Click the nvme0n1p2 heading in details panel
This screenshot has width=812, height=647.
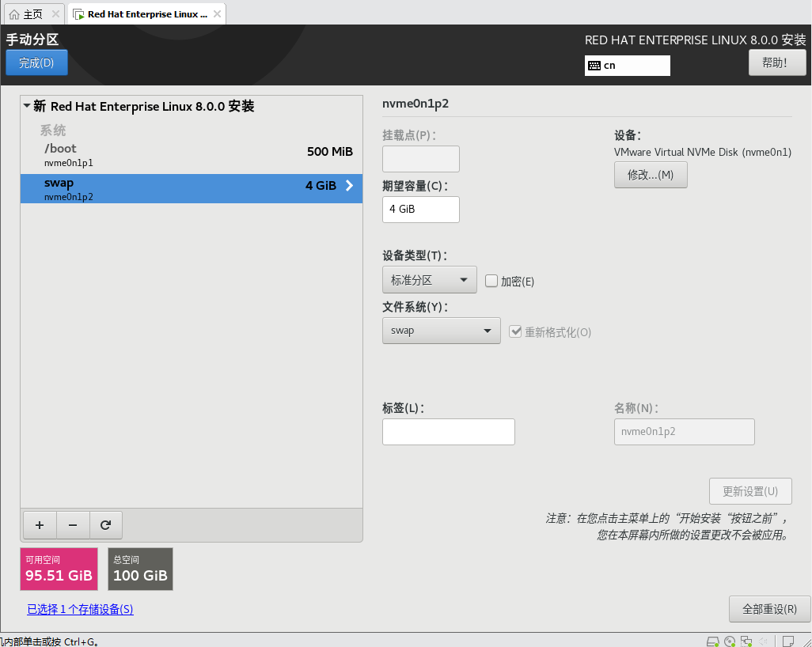tap(415, 104)
